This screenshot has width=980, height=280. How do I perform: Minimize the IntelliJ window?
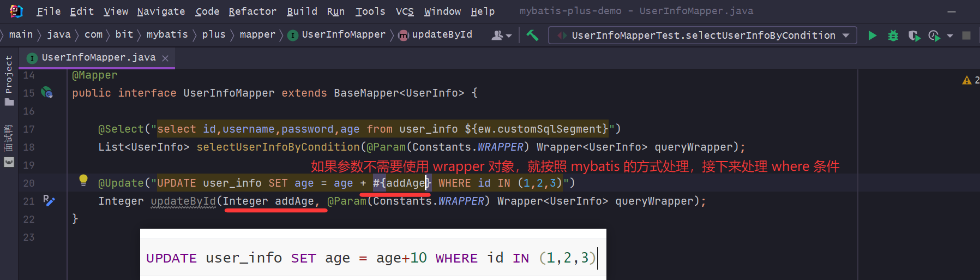[x=952, y=11]
